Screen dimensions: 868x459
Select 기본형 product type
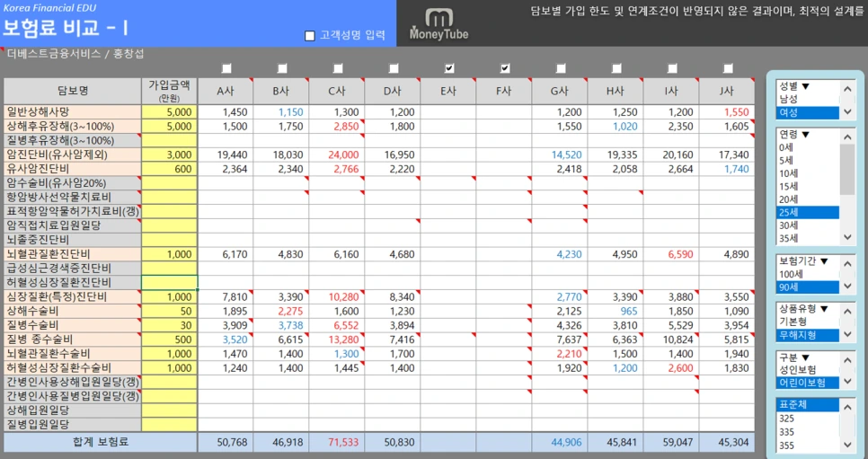click(808, 322)
